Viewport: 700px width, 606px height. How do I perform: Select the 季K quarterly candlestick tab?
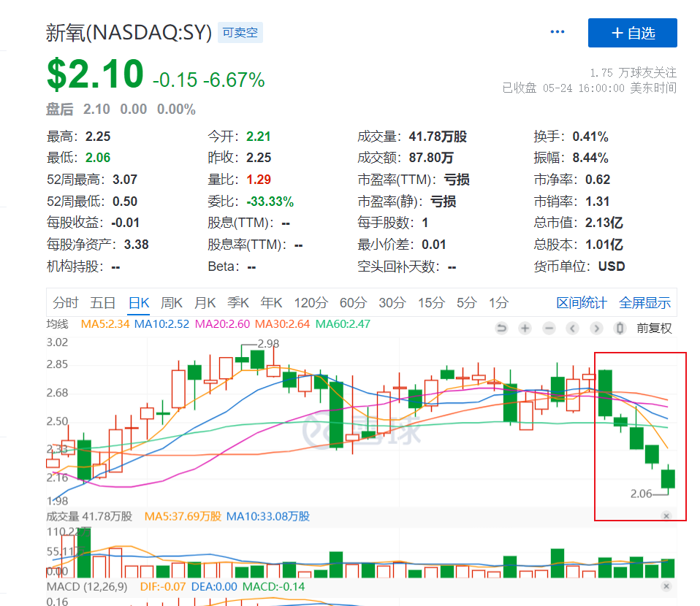(x=238, y=303)
